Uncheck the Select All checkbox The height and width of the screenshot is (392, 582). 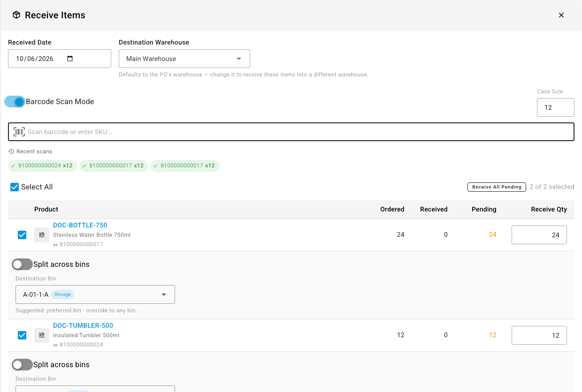[15, 187]
